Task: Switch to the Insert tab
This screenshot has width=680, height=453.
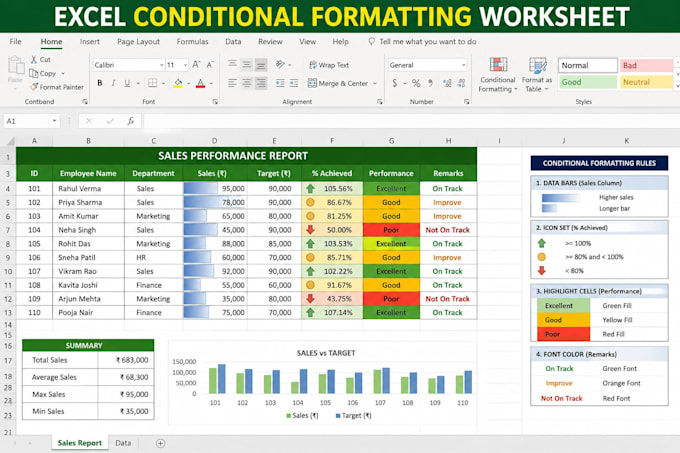Action: click(90, 42)
